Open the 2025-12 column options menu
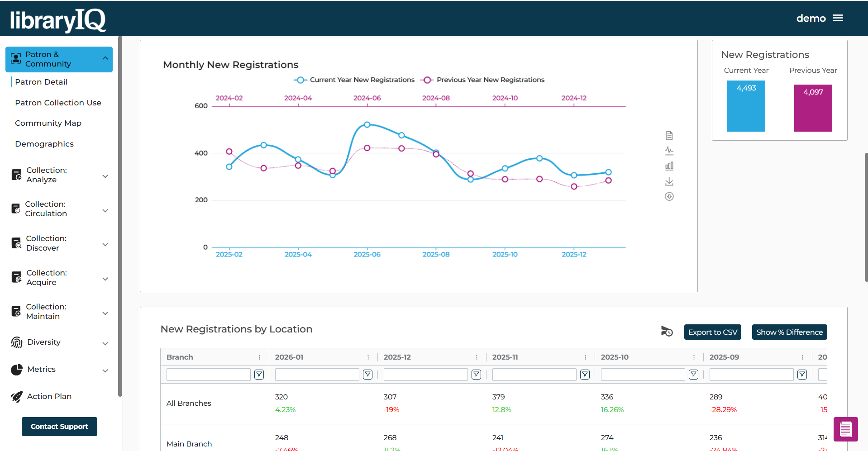Image resolution: width=868 pixels, height=451 pixels. point(477,357)
